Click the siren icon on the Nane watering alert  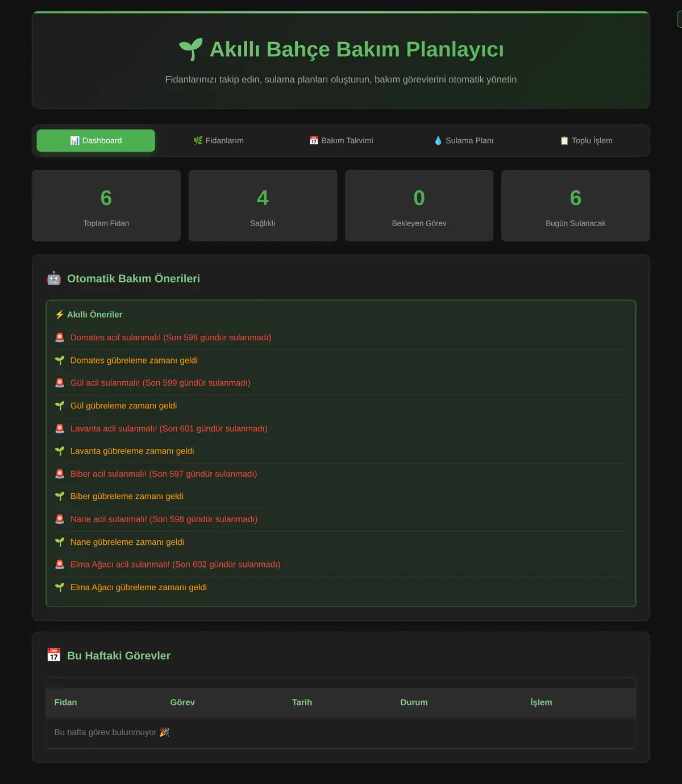pos(60,519)
